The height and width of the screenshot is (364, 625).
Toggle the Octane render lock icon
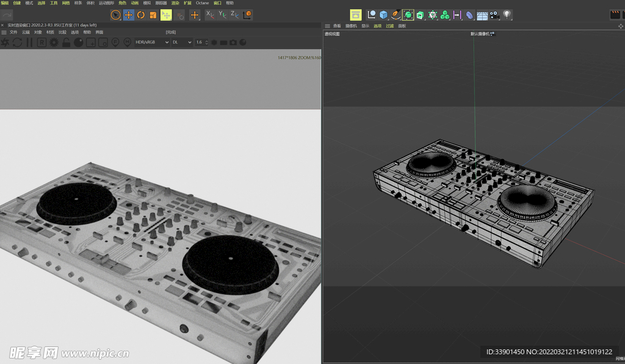(x=67, y=42)
